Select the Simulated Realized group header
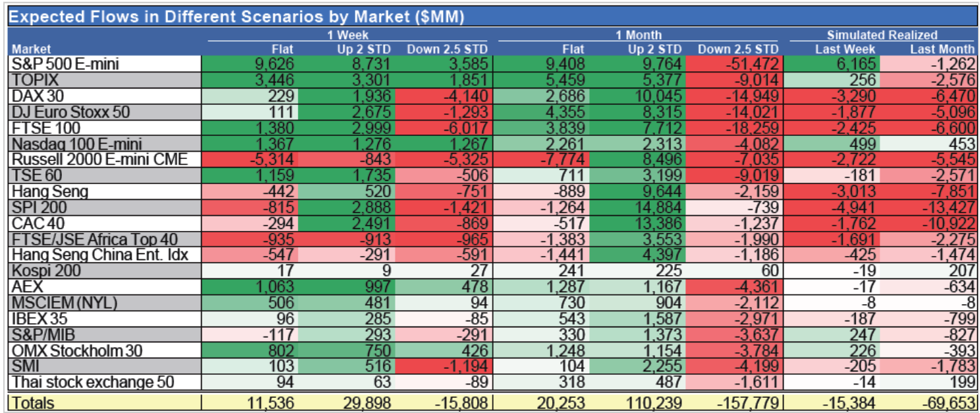The image size is (980, 413). 882,36
